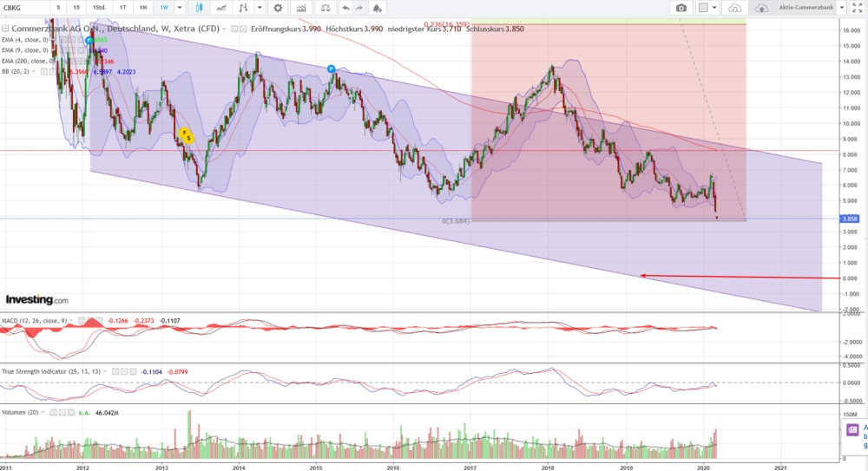Screen dimensions: 868x471
Task: Click the Aktie-Commerzbank chart name
Action: [806, 8]
